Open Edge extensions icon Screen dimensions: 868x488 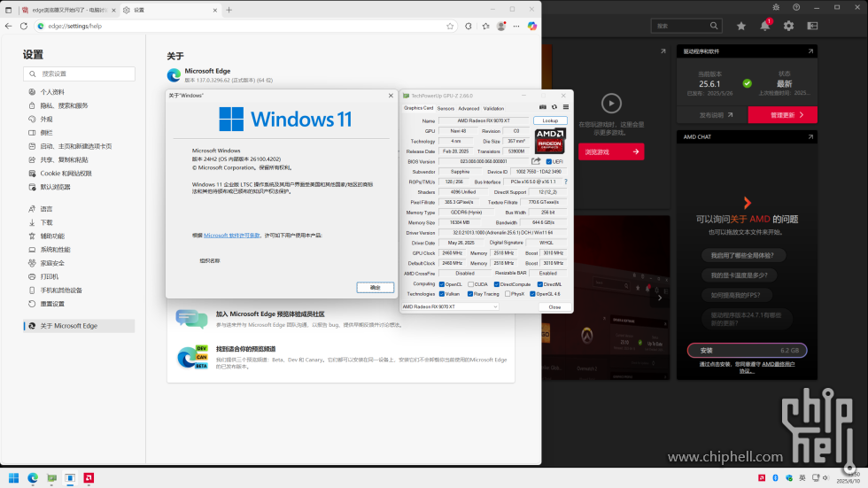469,26
